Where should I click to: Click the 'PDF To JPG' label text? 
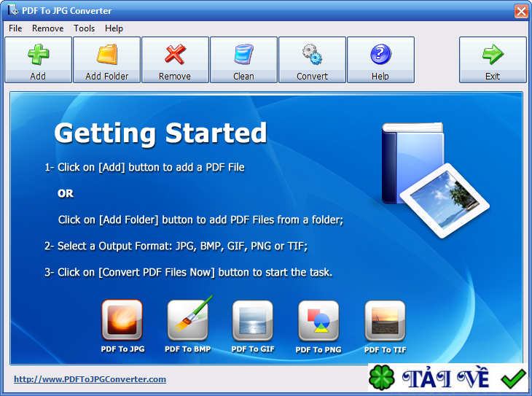point(123,349)
